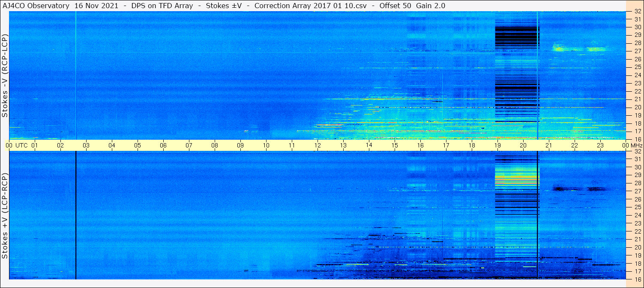Click 29 MHz label on lower frequency scale
The width and height of the screenshot is (644, 288).
coord(638,175)
